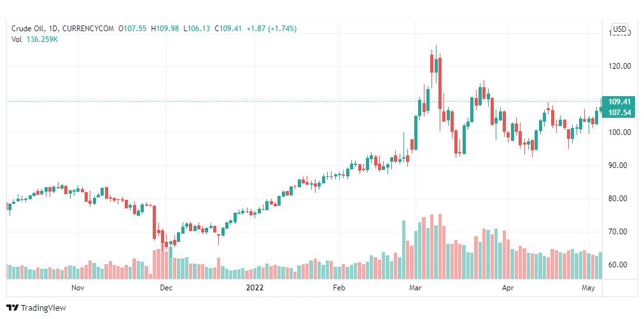The width and height of the screenshot is (644, 319).
Task: Select the Mar marker on time axis
Action: point(416,288)
